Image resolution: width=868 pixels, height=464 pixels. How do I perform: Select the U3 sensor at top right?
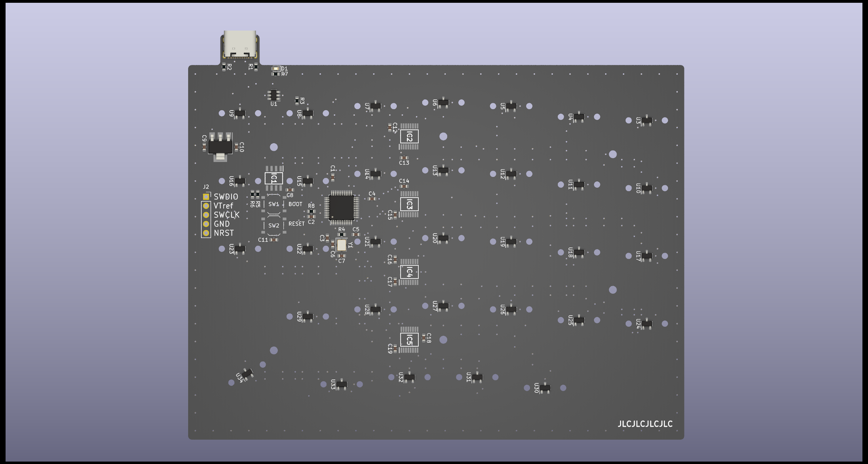646,121
